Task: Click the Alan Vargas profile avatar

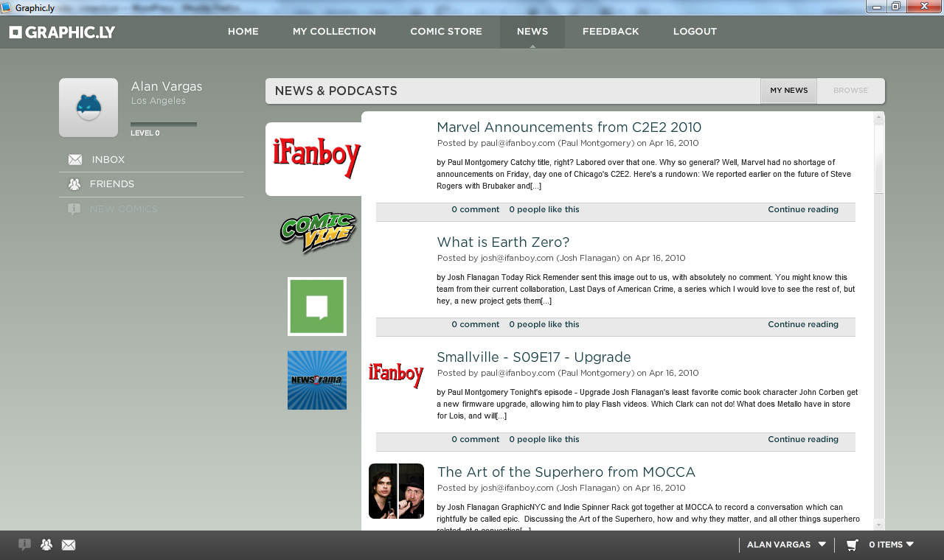Action: [x=88, y=108]
